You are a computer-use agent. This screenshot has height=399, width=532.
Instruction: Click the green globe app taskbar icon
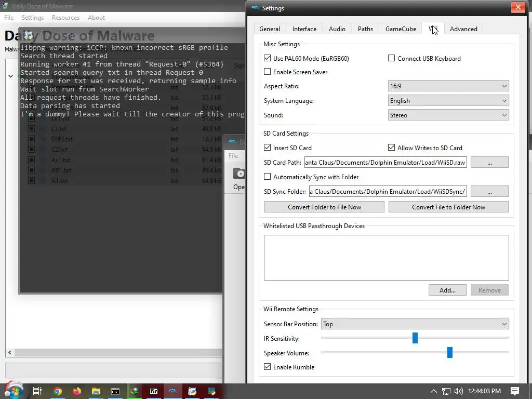135,391
